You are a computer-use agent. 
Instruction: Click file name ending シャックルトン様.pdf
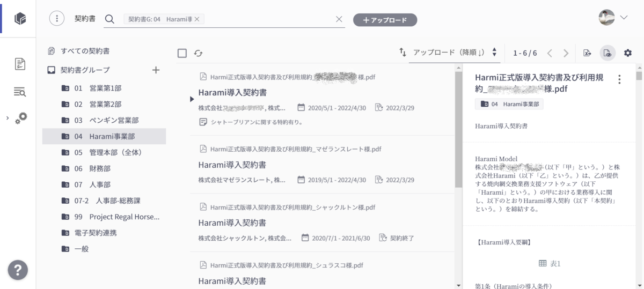292,207
